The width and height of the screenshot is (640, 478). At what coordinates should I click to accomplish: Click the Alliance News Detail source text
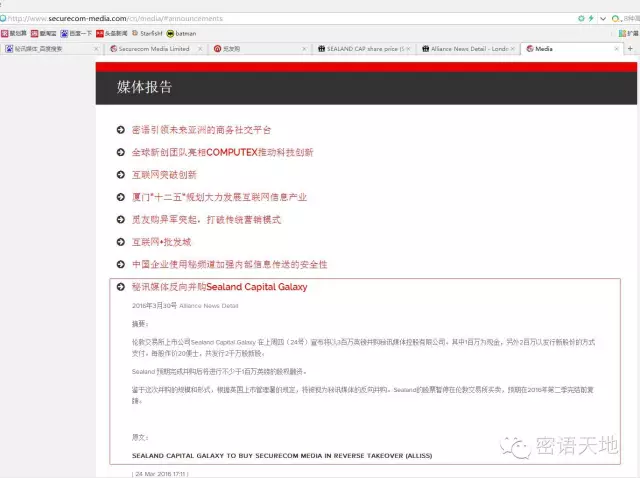(x=209, y=306)
